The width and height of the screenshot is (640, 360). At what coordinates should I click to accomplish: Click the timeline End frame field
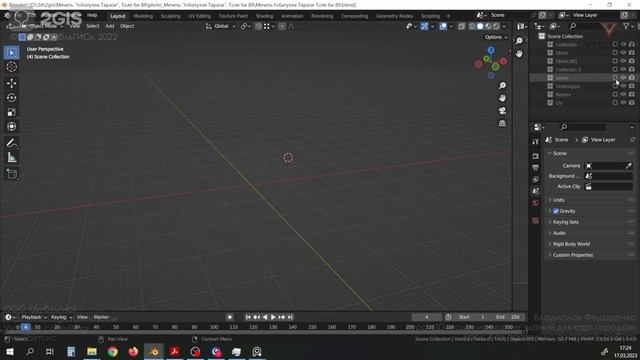pos(508,317)
